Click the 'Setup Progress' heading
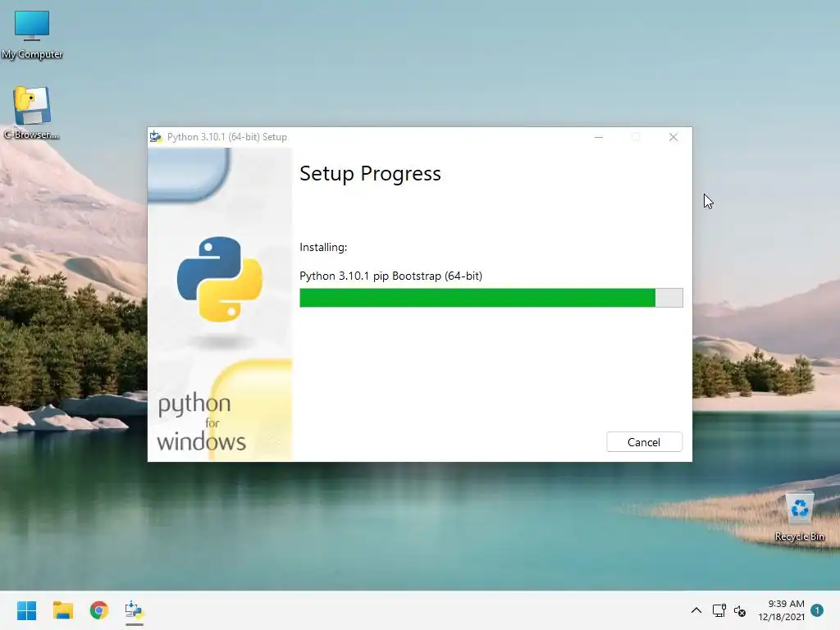 pos(370,174)
